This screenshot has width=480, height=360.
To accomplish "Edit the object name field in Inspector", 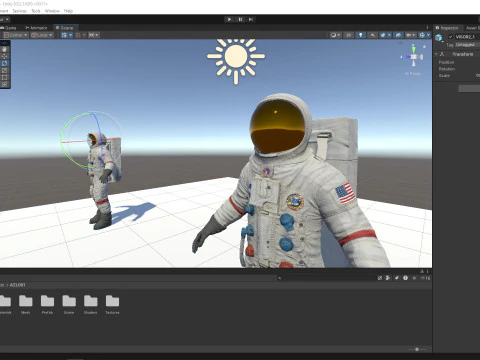I will point(467,37).
